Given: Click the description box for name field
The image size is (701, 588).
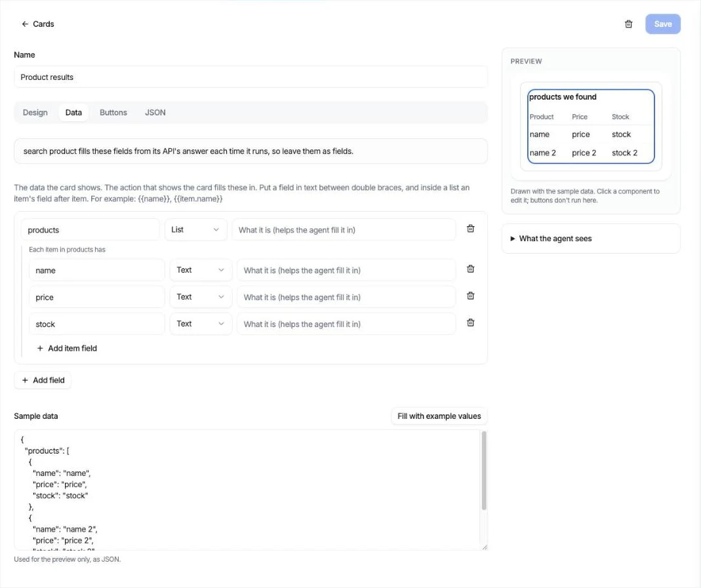Looking at the screenshot, I should (x=346, y=270).
